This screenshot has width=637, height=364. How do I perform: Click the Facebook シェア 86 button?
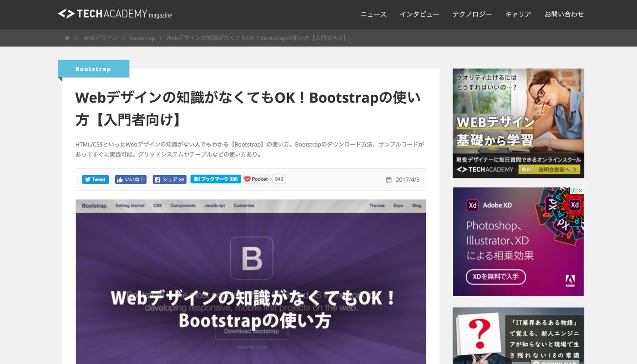point(170,179)
